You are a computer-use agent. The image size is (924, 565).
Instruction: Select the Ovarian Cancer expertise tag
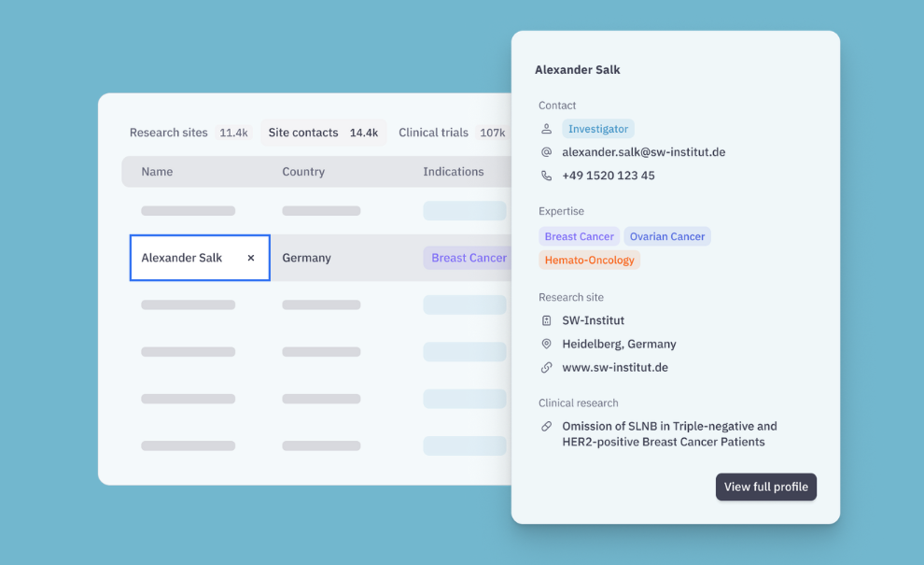pyautogui.click(x=666, y=236)
